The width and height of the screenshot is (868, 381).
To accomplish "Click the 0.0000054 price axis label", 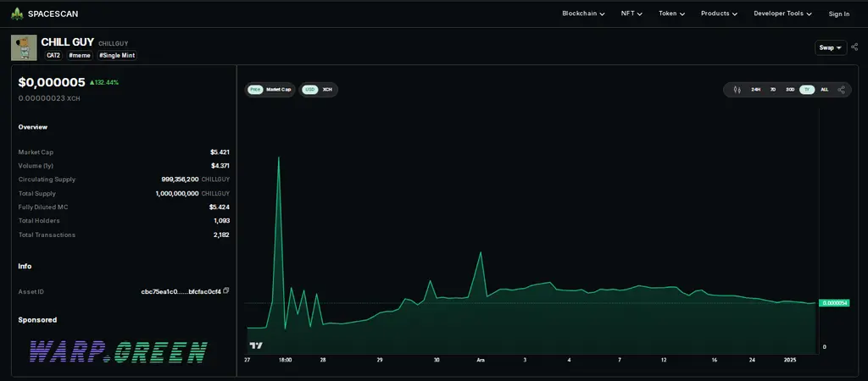I will click(x=834, y=303).
